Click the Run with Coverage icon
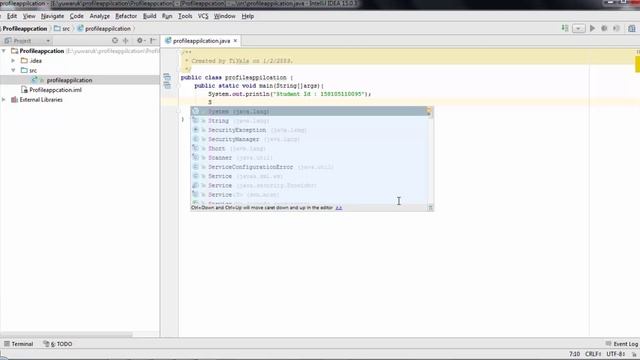The width and height of the screenshot is (640, 360). [616, 29]
